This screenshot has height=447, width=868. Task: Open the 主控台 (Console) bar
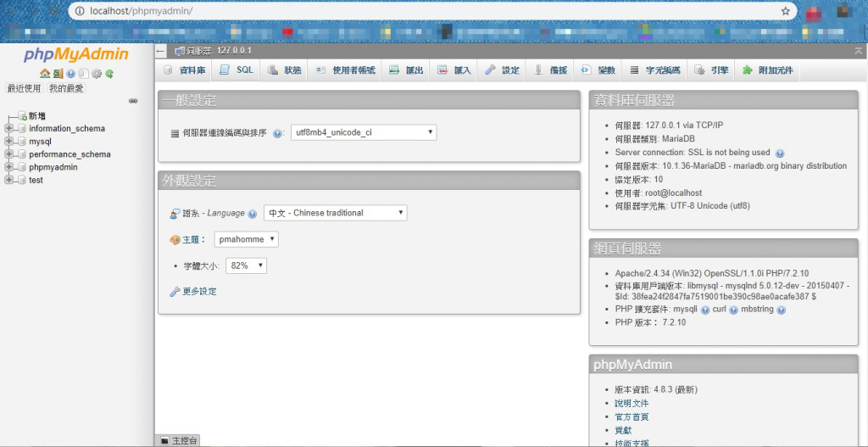point(177,441)
